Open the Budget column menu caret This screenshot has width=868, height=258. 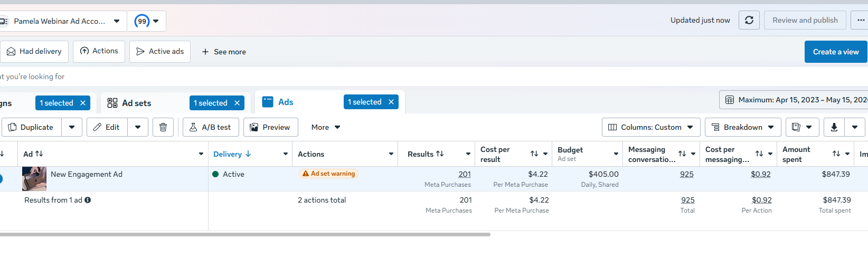click(616, 154)
